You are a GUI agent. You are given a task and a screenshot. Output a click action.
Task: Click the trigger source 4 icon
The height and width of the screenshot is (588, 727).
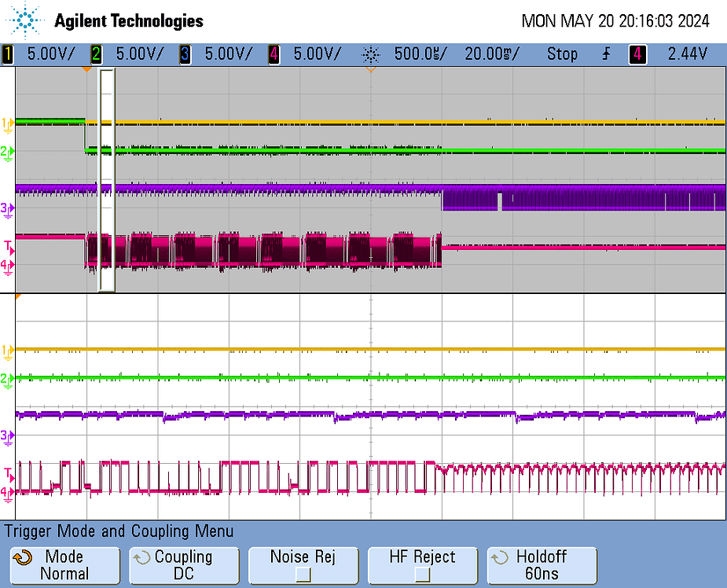637,53
